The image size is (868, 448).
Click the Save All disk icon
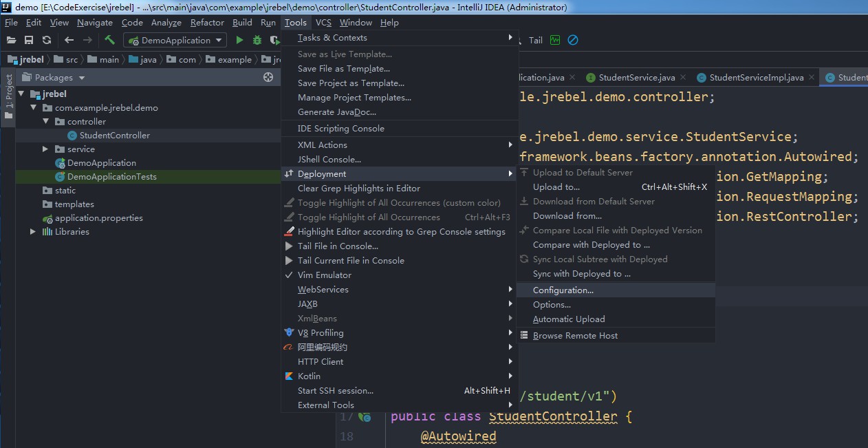pyautogui.click(x=29, y=41)
